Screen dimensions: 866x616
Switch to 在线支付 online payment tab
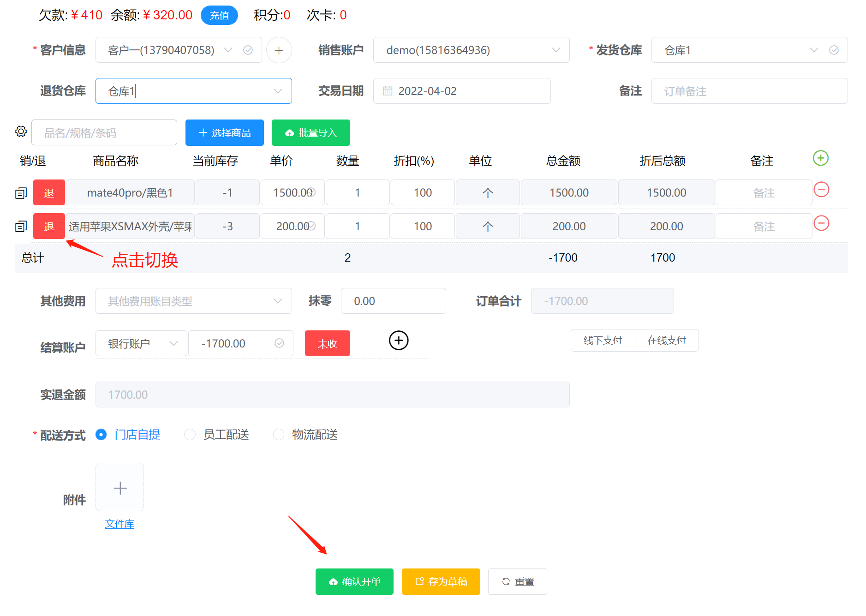[x=667, y=340]
